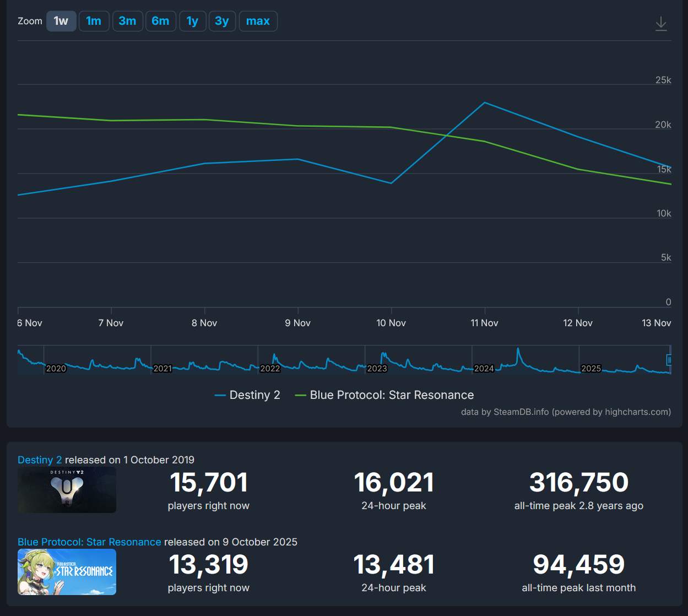Click the all-time peak last month caption
Screen dimensions: 688x616
tap(579, 588)
